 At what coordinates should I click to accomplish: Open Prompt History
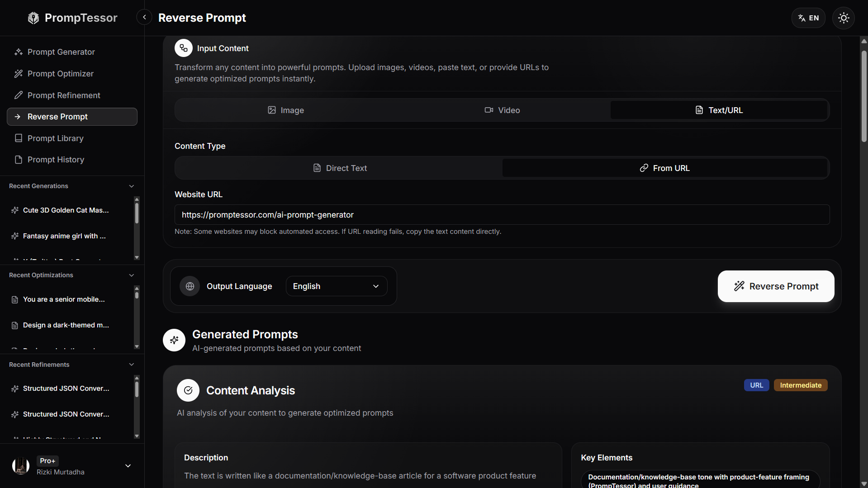click(72, 160)
